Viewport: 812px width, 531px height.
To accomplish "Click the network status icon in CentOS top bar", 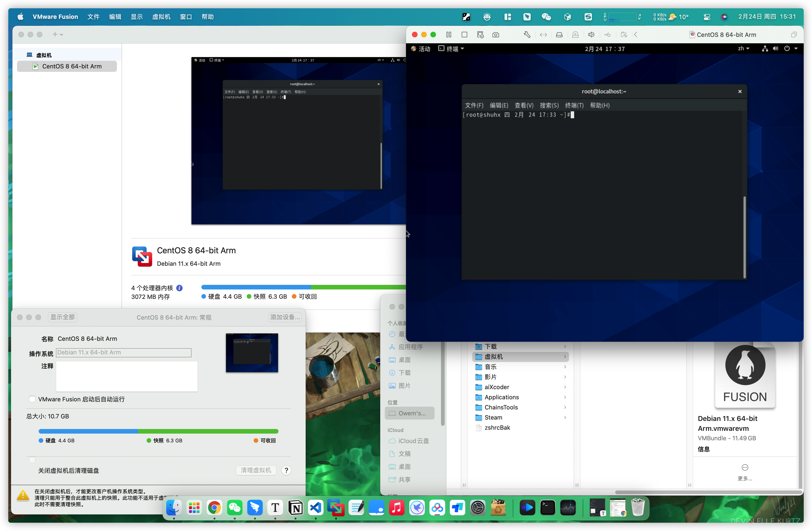I will tap(765, 48).
